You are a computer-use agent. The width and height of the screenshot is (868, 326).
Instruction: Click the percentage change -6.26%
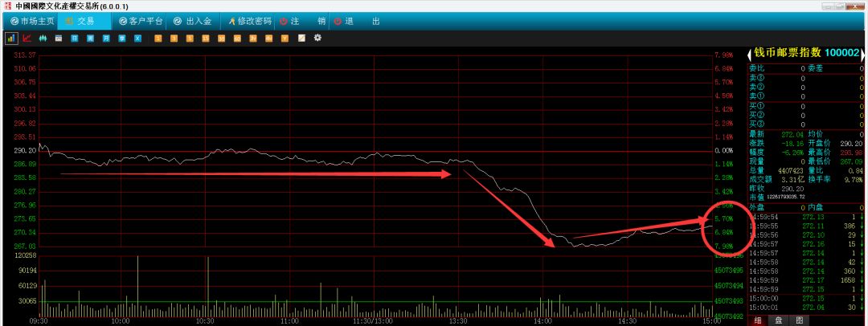pyautogui.click(x=792, y=153)
